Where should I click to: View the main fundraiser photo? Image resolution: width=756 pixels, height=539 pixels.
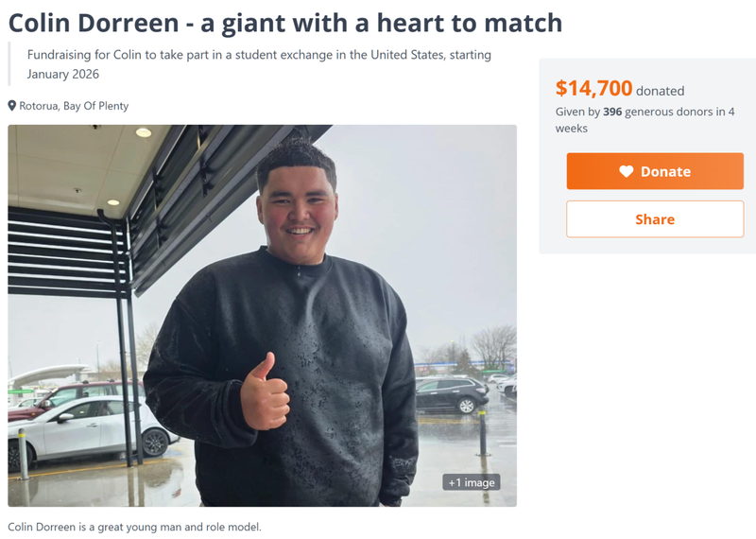coord(263,316)
